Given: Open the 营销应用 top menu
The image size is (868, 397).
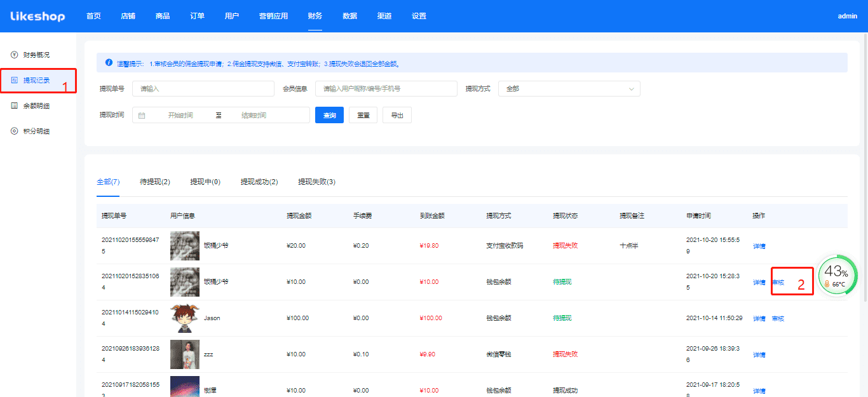Looking at the screenshot, I should pos(274,16).
